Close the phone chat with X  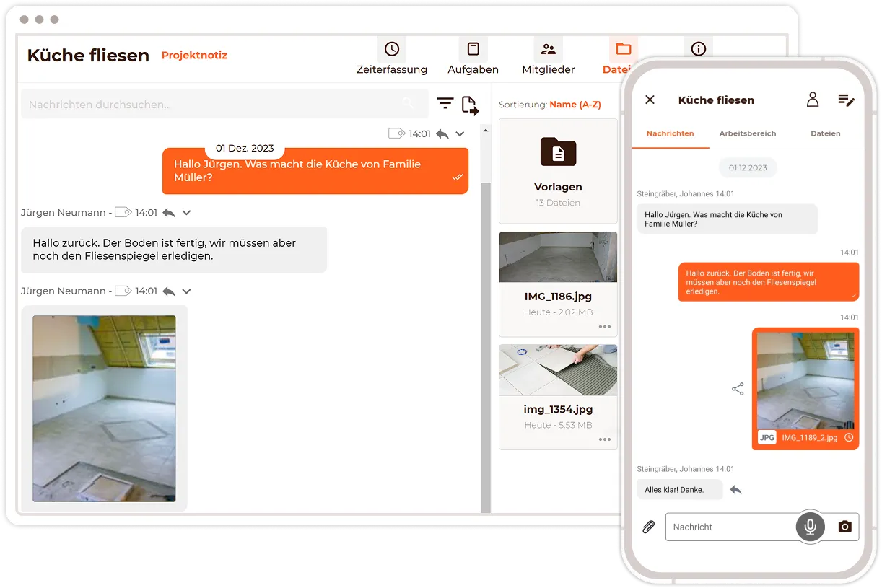pyautogui.click(x=650, y=100)
